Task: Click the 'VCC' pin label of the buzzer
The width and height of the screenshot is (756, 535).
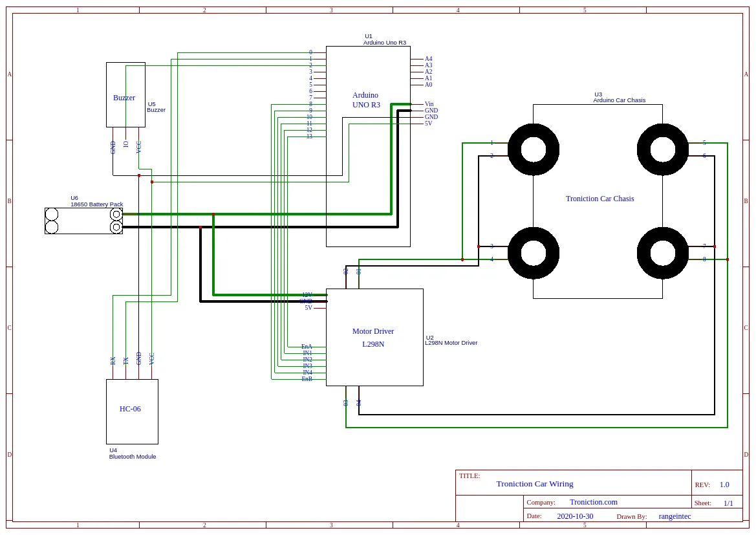Action: 139,147
